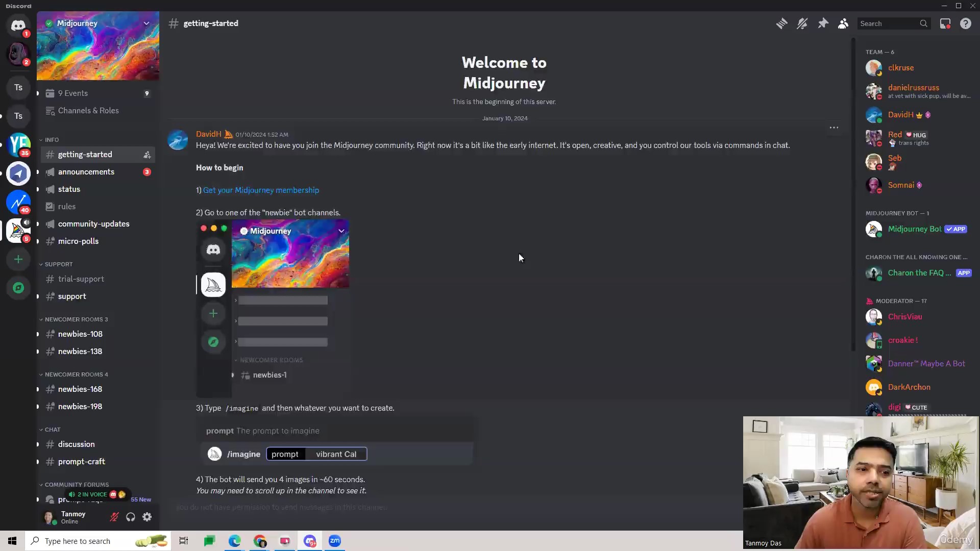
Task: Open Zoom app from taskbar
Action: tap(335, 541)
